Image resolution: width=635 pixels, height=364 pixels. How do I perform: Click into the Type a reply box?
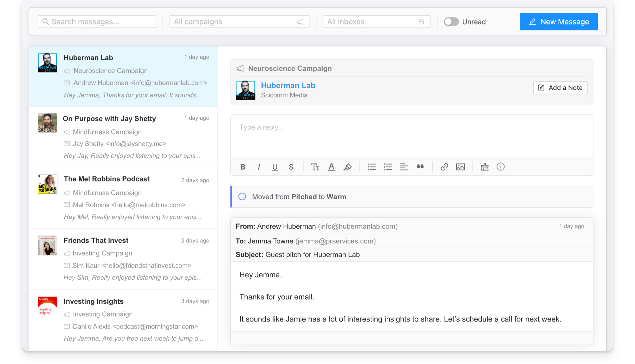(412, 136)
